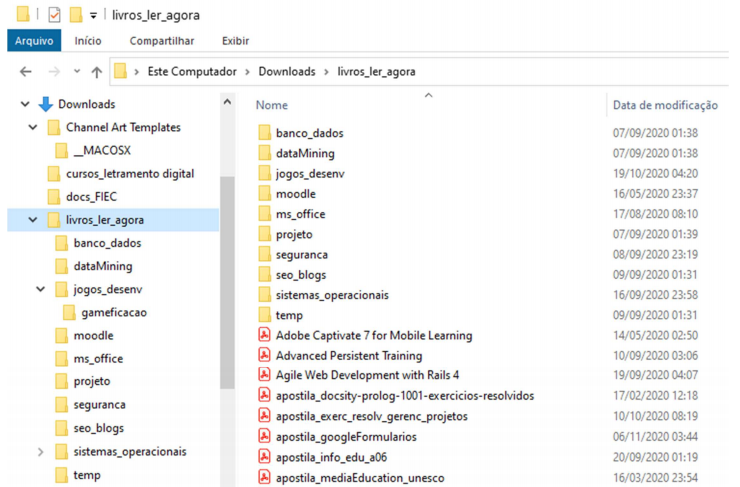Viewport: 740px width, 487px height.
Task: Collapse the jogos_desenv tree node
Action: point(41,289)
